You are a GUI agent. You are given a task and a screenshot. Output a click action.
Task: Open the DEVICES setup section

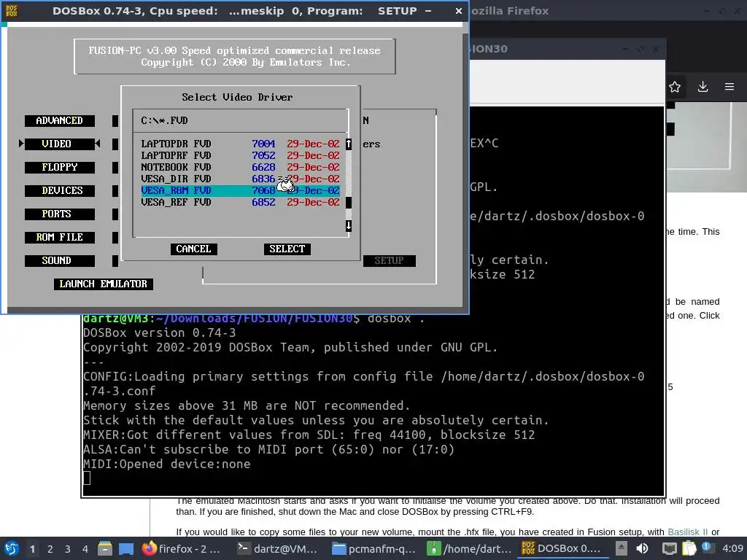[x=60, y=191]
